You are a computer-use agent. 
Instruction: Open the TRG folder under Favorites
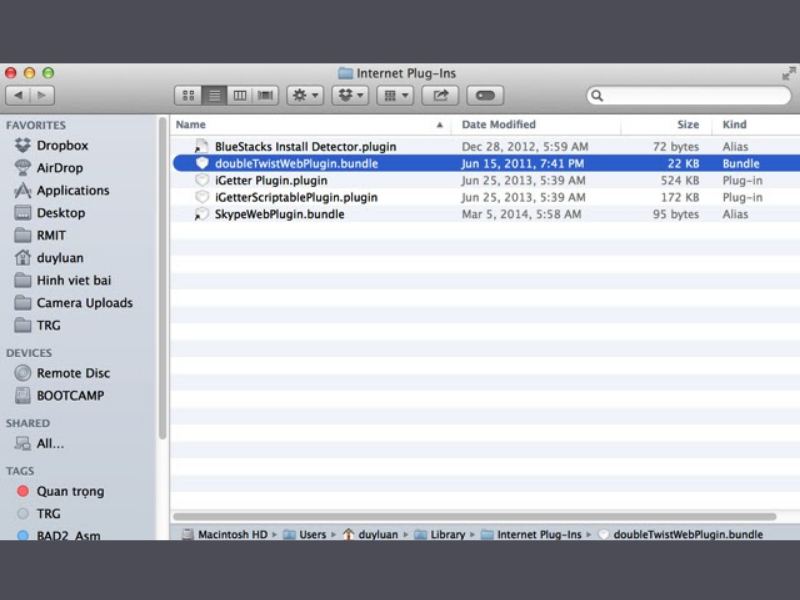coord(48,325)
